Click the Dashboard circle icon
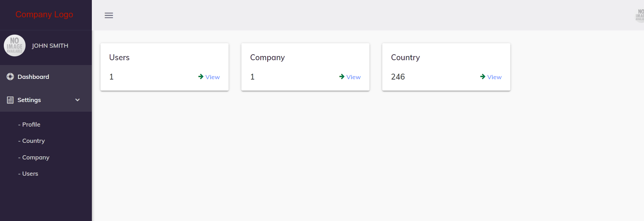644x221 pixels. click(10, 77)
